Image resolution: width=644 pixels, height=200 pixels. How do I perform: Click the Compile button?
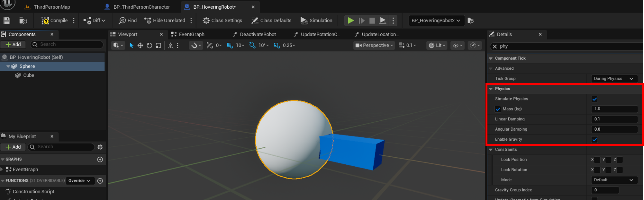click(x=54, y=21)
